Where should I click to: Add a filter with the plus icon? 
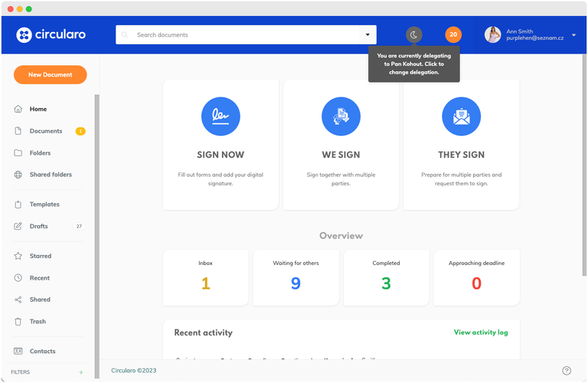pyautogui.click(x=81, y=372)
